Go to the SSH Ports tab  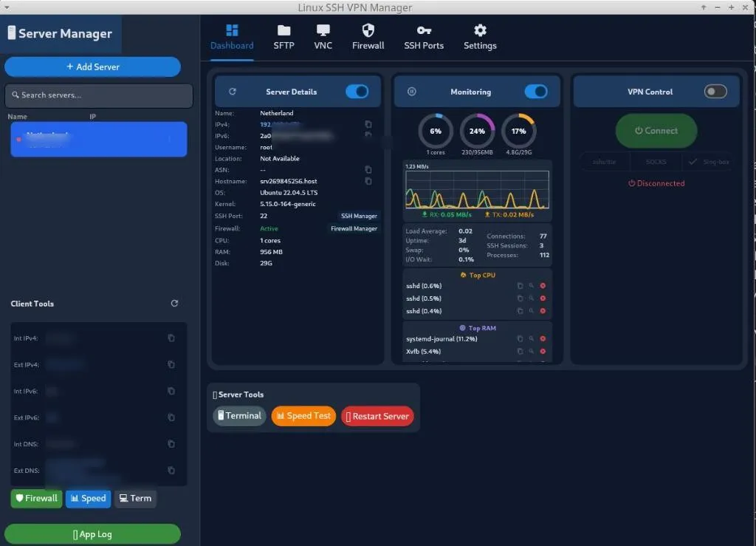[424, 38]
